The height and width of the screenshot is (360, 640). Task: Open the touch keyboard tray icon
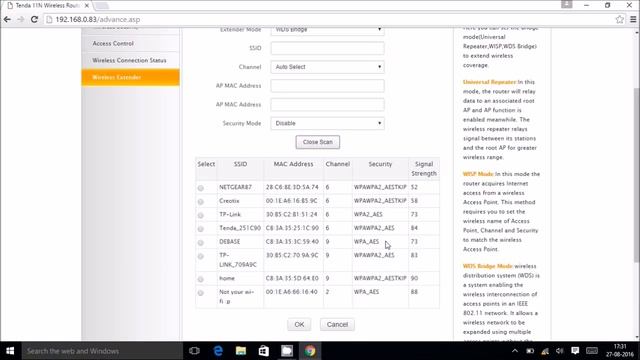pyautogui.click(x=592, y=351)
